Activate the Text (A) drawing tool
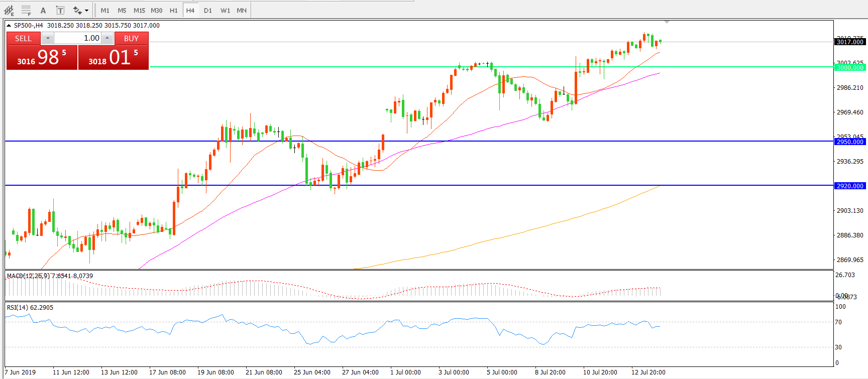 43,11
